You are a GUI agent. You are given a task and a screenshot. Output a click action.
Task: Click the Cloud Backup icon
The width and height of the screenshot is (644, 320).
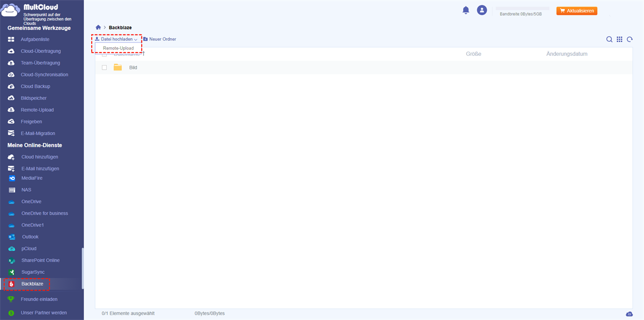(x=11, y=86)
